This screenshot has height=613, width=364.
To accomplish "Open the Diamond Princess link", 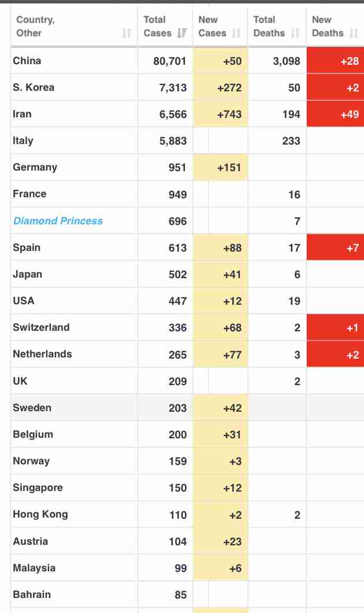I will click(x=58, y=221).
